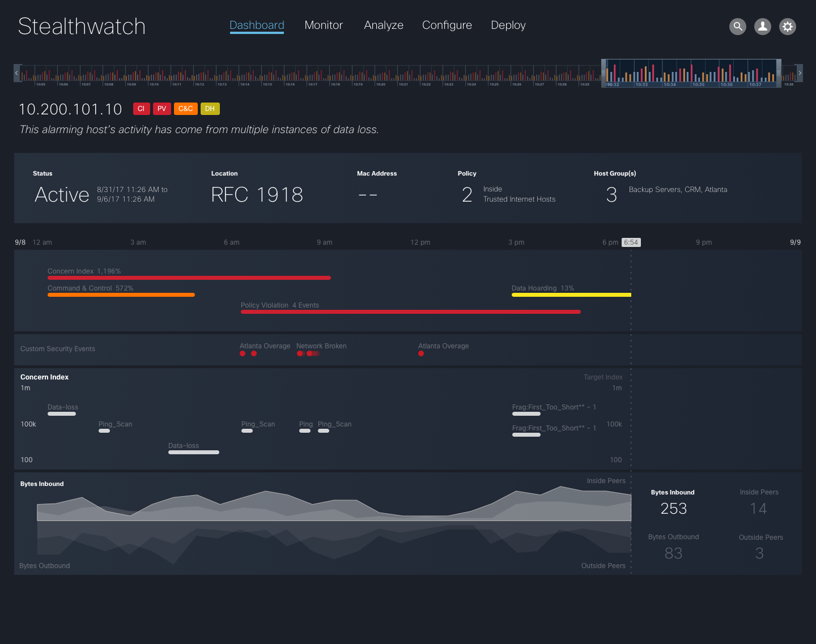Click the yellow DH alarm badge
Screen dimensions: 816x644
tap(210, 109)
